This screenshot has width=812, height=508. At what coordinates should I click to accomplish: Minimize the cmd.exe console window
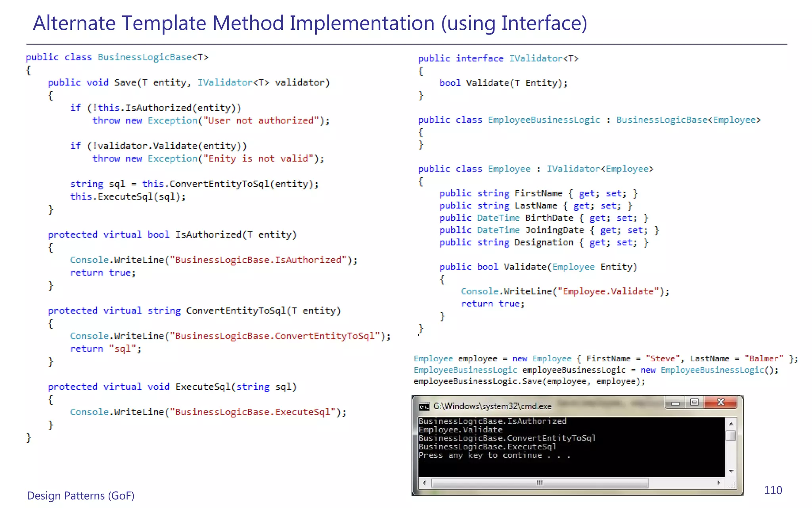(x=675, y=403)
